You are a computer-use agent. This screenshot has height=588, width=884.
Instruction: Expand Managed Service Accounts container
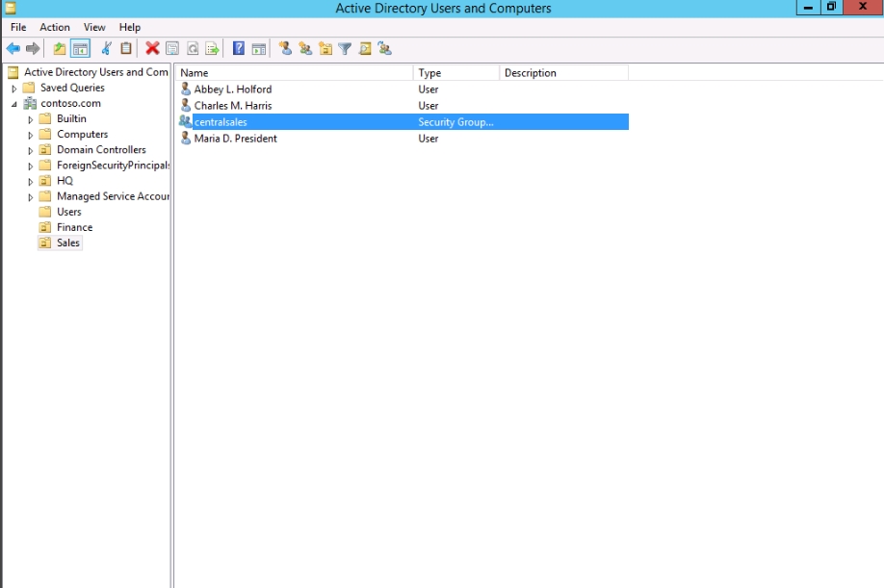(x=31, y=197)
